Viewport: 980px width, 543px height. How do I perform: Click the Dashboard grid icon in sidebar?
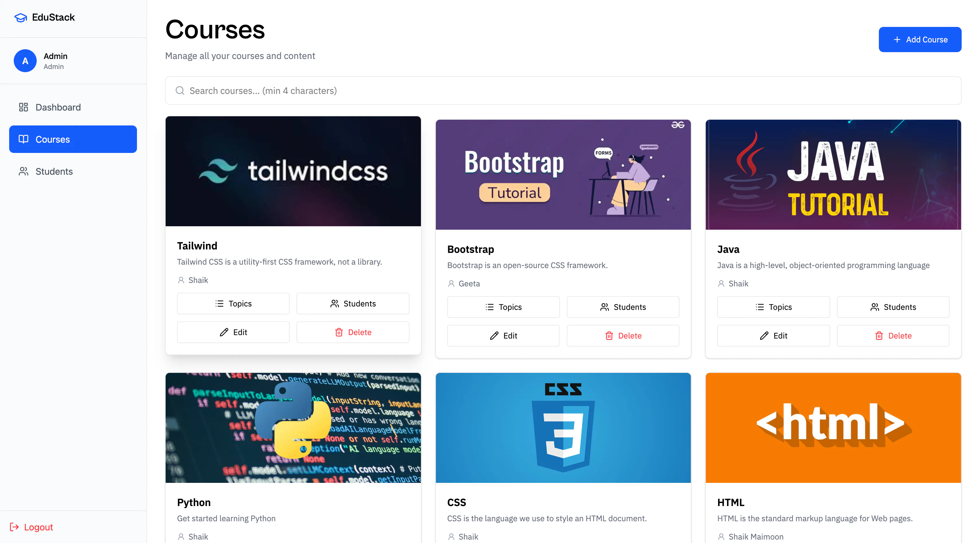tap(23, 107)
